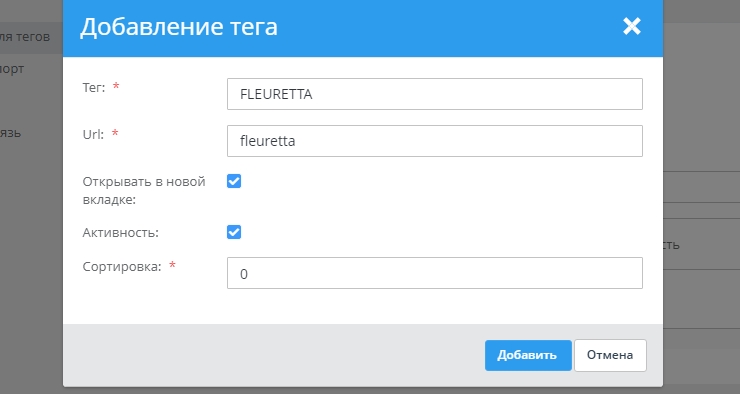
Task: Click the Url: field label
Action: click(93, 134)
